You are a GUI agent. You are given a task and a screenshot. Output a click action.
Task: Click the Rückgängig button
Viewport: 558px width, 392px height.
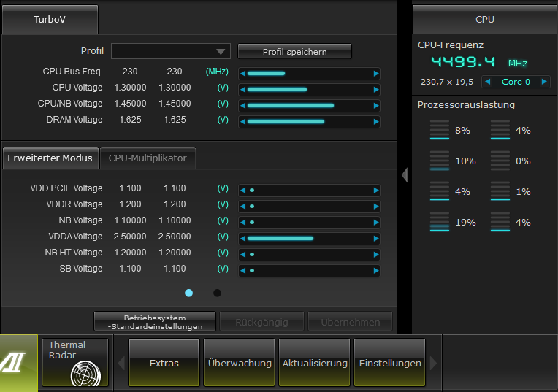point(261,322)
